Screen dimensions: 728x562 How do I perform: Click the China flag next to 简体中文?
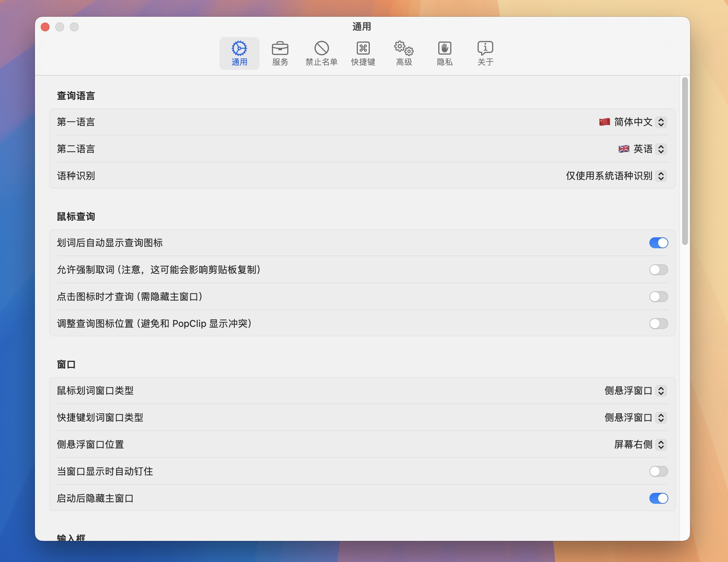604,122
